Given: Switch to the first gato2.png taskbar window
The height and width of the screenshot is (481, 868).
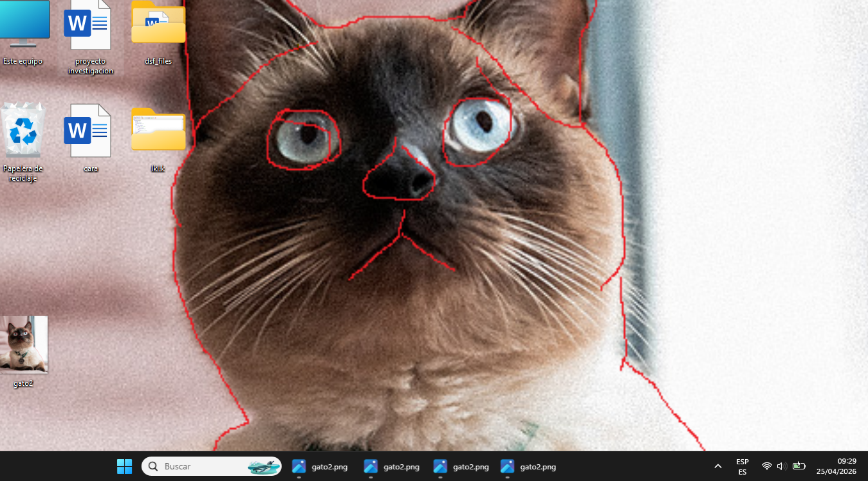Looking at the screenshot, I should tap(320, 467).
